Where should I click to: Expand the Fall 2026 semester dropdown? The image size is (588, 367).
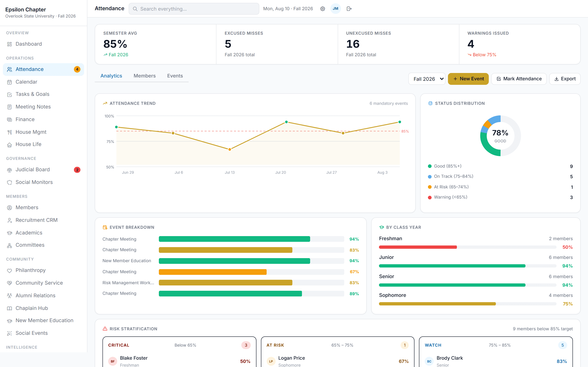click(427, 79)
